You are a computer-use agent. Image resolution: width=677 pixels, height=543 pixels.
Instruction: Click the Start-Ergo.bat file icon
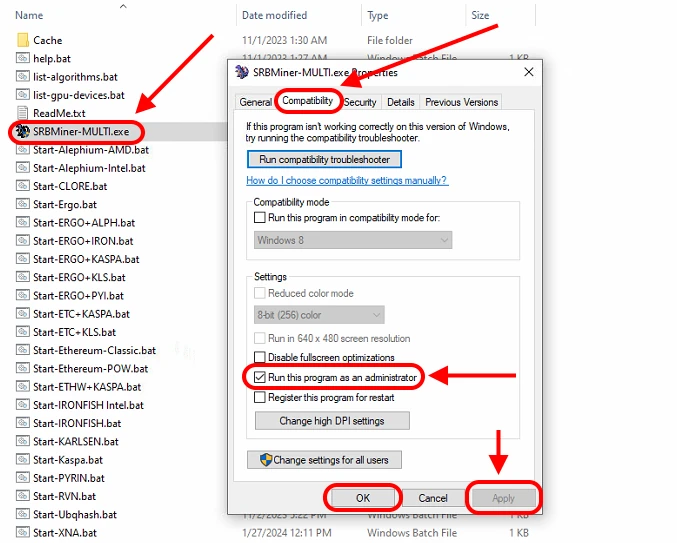(24, 205)
